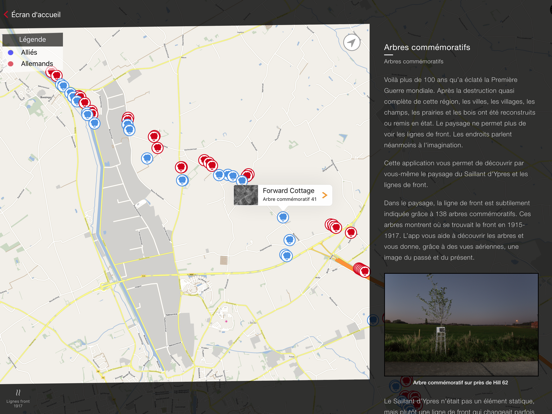Select the blue marker half-hidden at map's right edge
This screenshot has width=552, height=414.
pos(372,320)
